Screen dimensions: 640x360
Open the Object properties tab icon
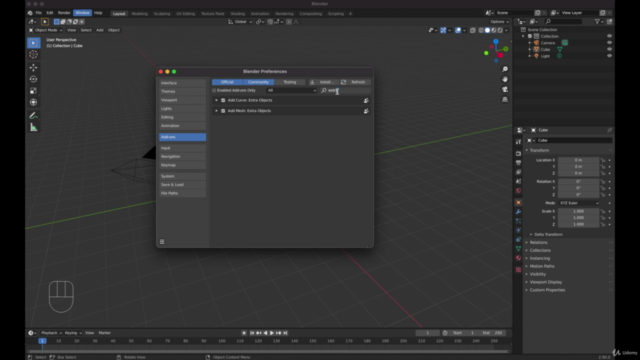(518, 202)
